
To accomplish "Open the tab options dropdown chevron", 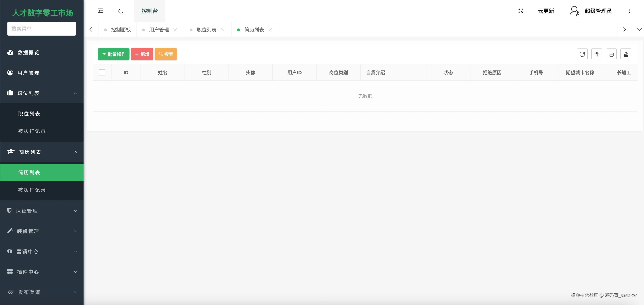I will pos(639,29).
